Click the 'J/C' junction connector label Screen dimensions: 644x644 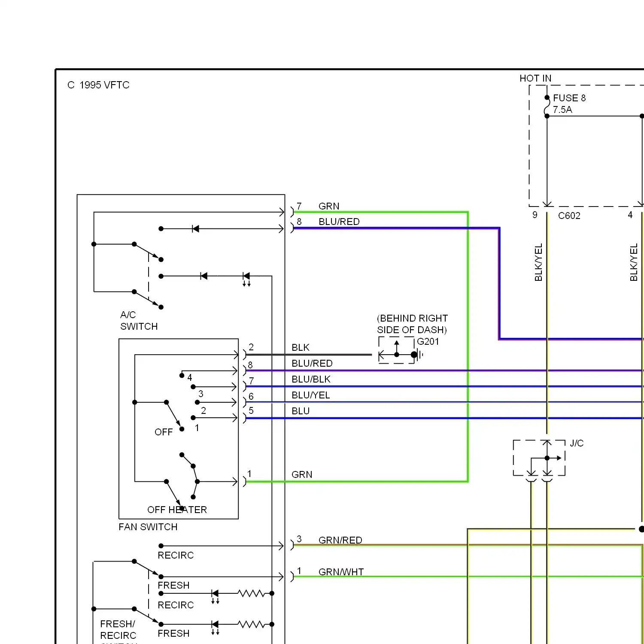577,443
